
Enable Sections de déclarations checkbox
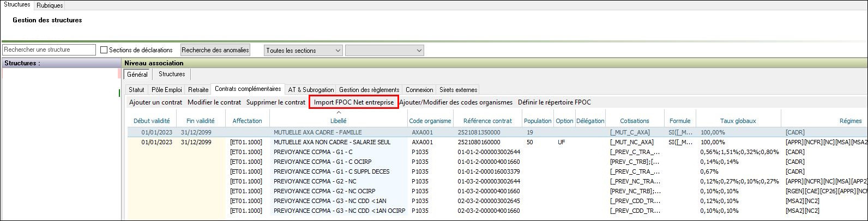coord(104,50)
